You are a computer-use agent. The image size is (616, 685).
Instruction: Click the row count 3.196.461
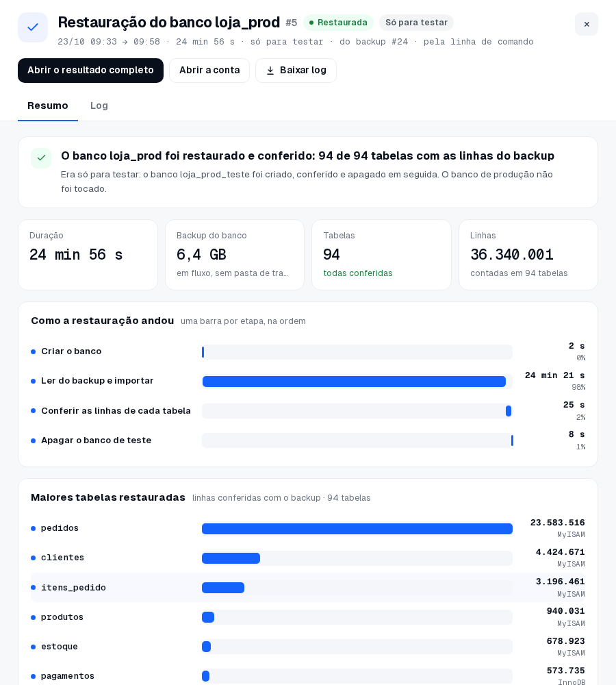coord(560,582)
